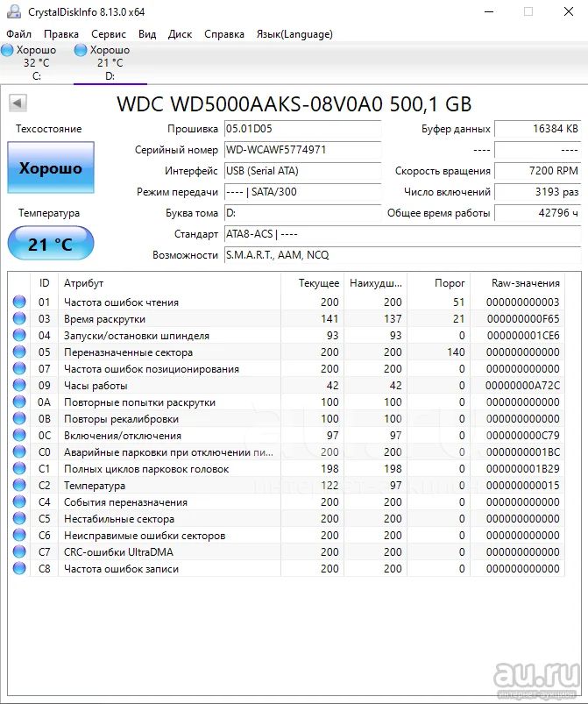Click the Стандарт field ATA8-ACS
Screen dimensions: 588x704
pos(402,234)
